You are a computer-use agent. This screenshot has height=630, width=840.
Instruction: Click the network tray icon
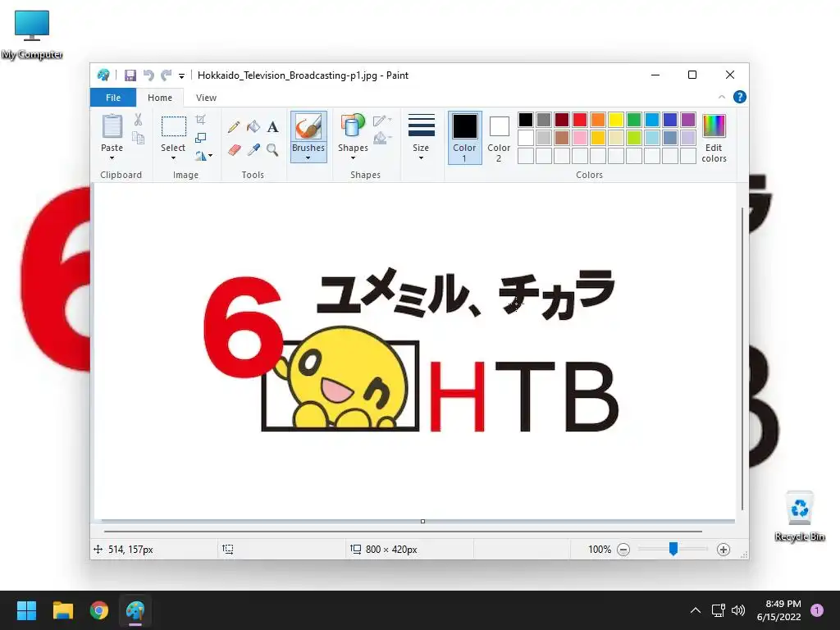point(718,610)
